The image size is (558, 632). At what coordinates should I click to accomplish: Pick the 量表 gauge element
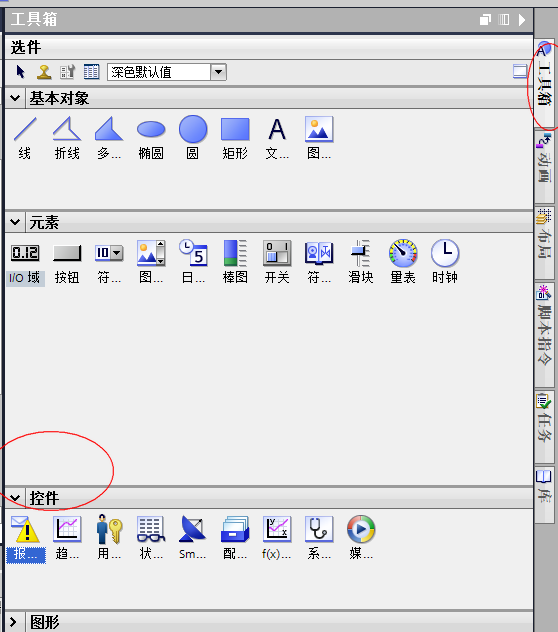(x=403, y=262)
